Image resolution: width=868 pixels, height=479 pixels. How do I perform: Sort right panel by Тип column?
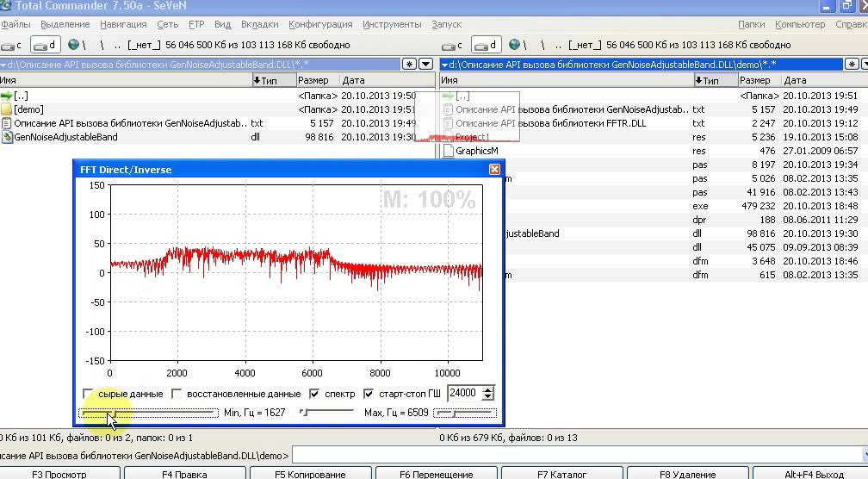(x=716, y=80)
